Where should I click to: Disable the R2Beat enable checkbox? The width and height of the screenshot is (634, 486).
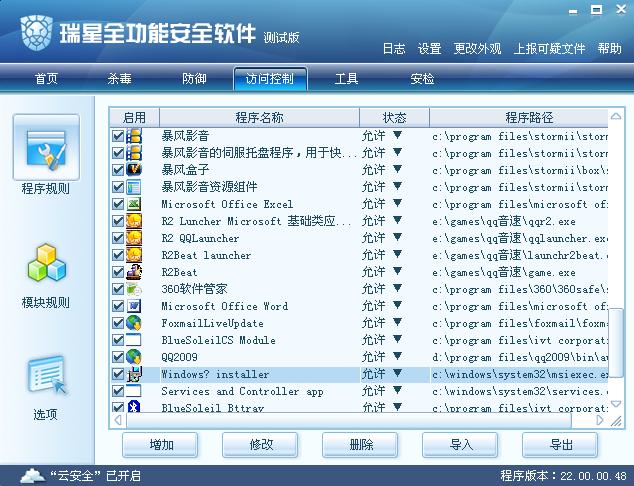(118, 272)
